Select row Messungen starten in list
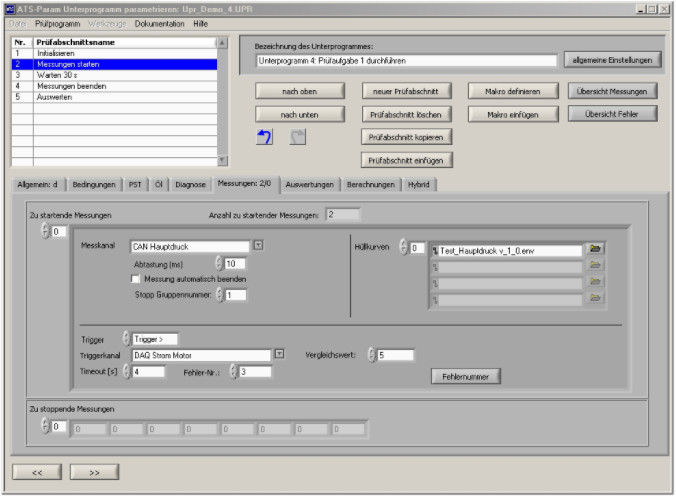The image size is (676, 497). (x=114, y=64)
